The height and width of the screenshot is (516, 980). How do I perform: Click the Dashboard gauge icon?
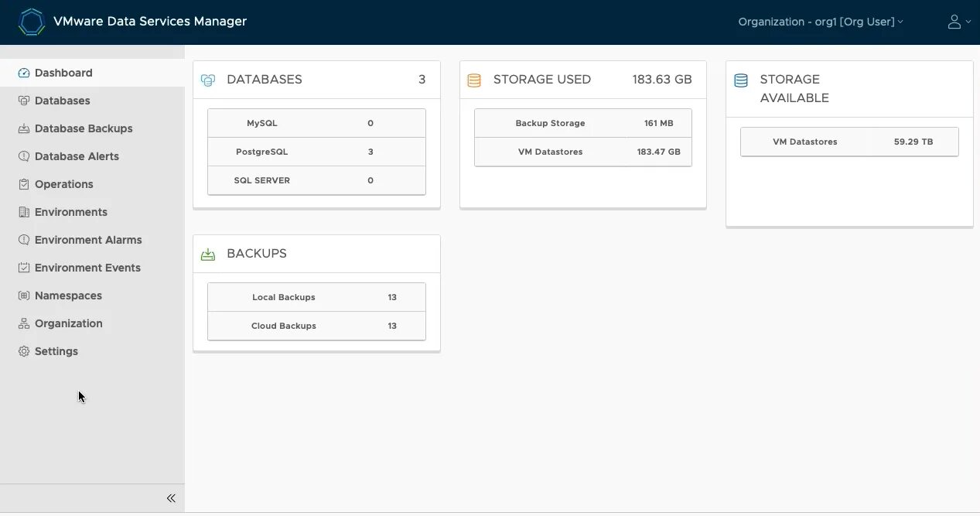click(x=24, y=73)
